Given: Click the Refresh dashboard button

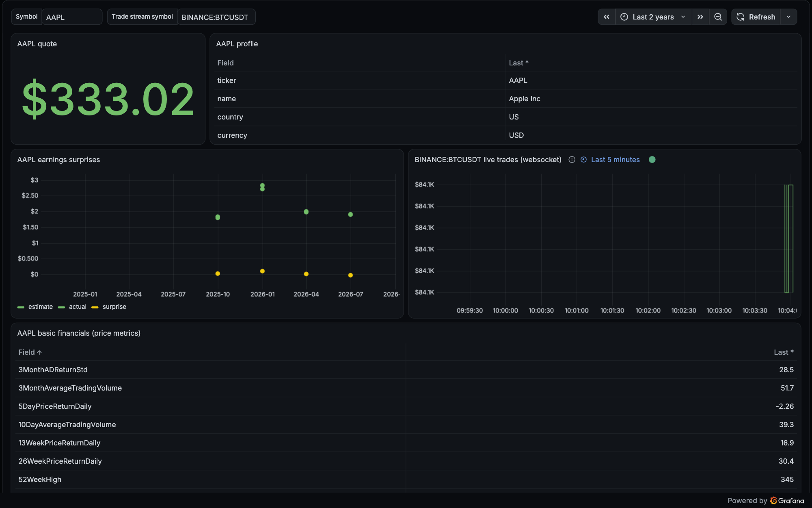Looking at the screenshot, I should [x=756, y=17].
